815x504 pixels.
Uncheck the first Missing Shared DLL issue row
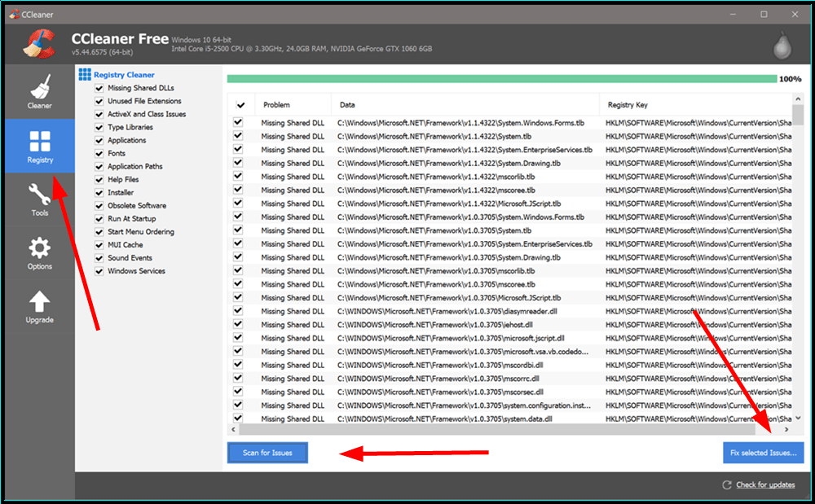pyautogui.click(x=239, y=123)
